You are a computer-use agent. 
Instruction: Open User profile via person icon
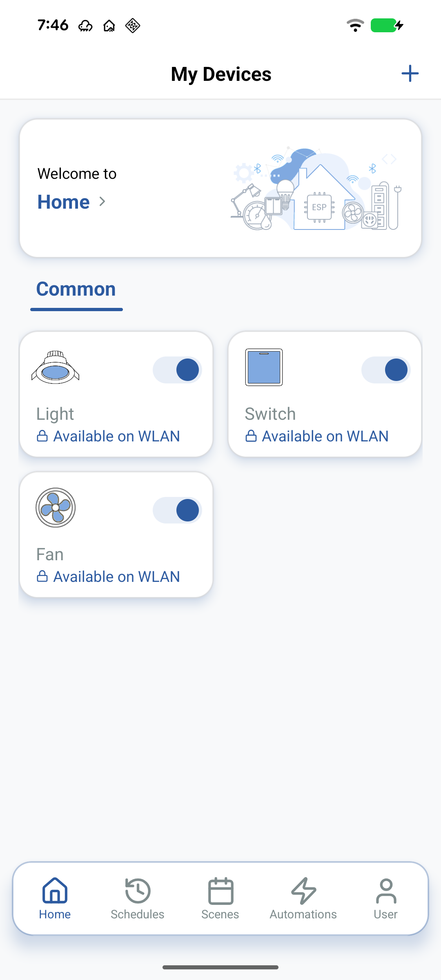pos(386,891)
